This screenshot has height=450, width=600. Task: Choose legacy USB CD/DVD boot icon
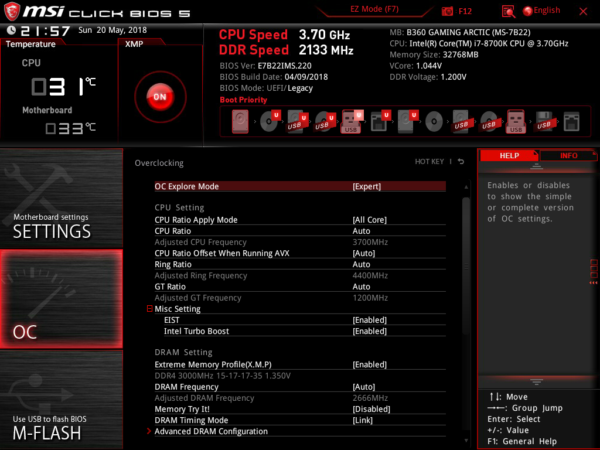(x=489, y=121)
